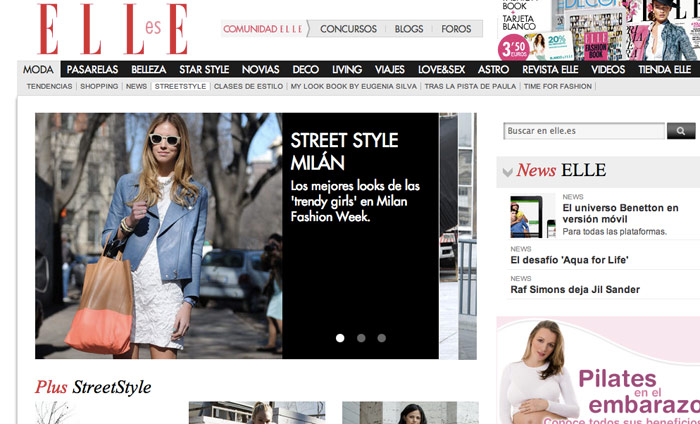Open the Pilates en el embarazo banner
This screenshot has height=424, width=700.
click(598, 370)
